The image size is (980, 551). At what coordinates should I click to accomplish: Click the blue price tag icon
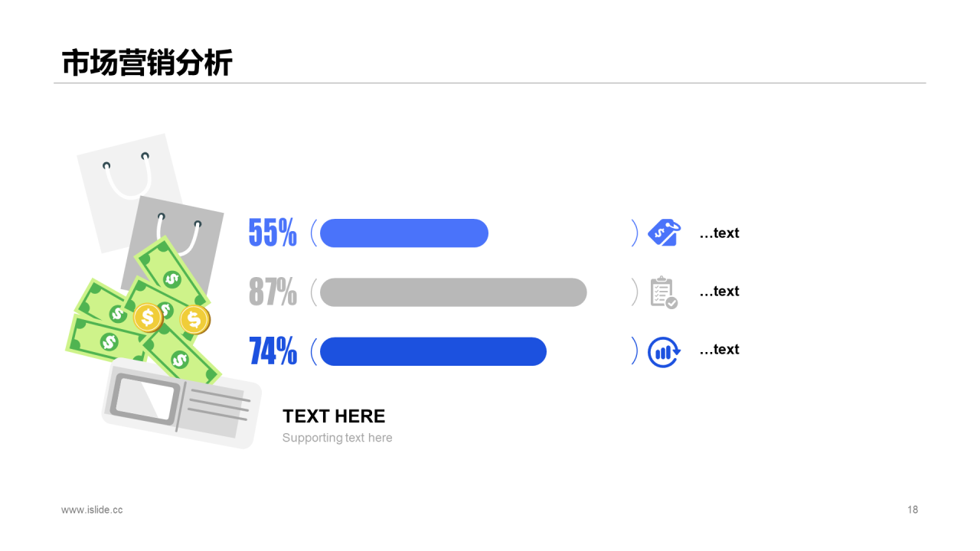[x=663, y=233]
